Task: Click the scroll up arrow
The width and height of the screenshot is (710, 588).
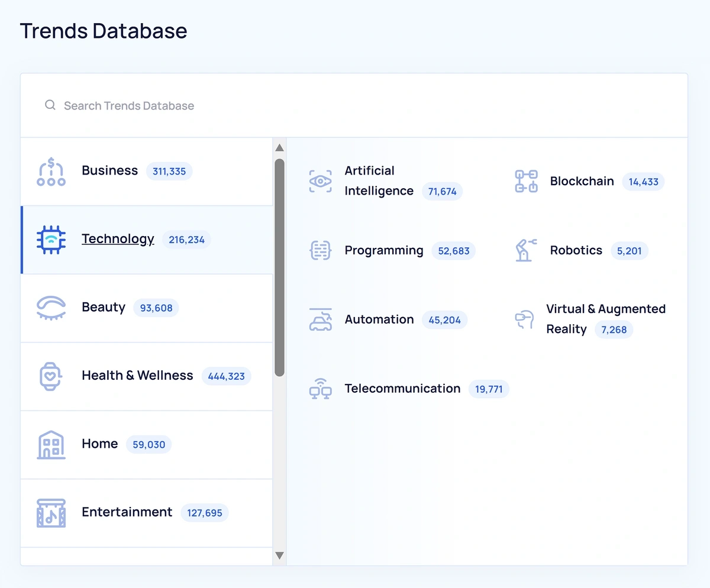Action: (280, 147)
